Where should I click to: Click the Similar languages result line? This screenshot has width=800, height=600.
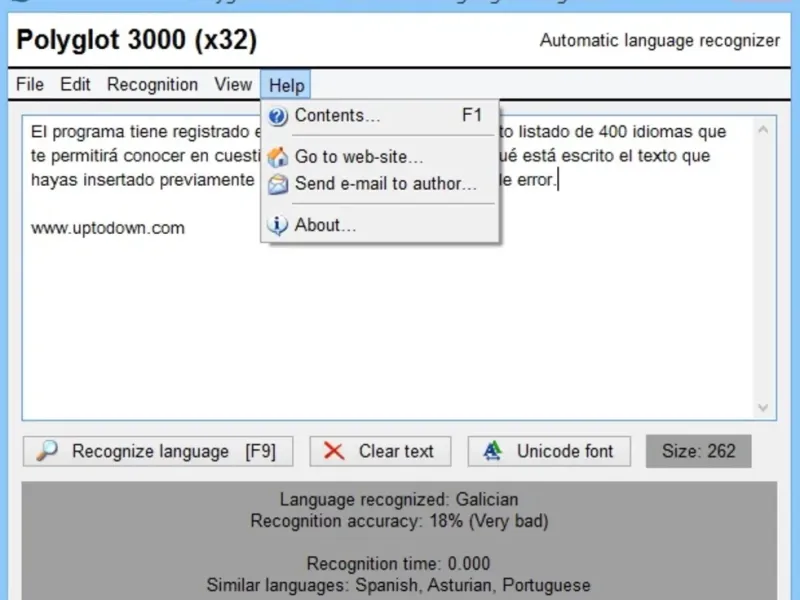click(398, 585)
